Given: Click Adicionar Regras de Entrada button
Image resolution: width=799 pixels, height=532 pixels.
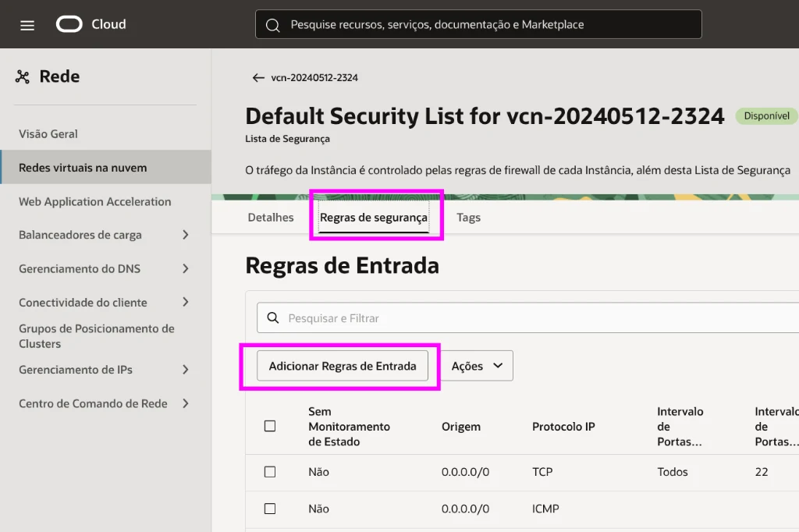Looking at the screenshot, I should pos(343,366).
